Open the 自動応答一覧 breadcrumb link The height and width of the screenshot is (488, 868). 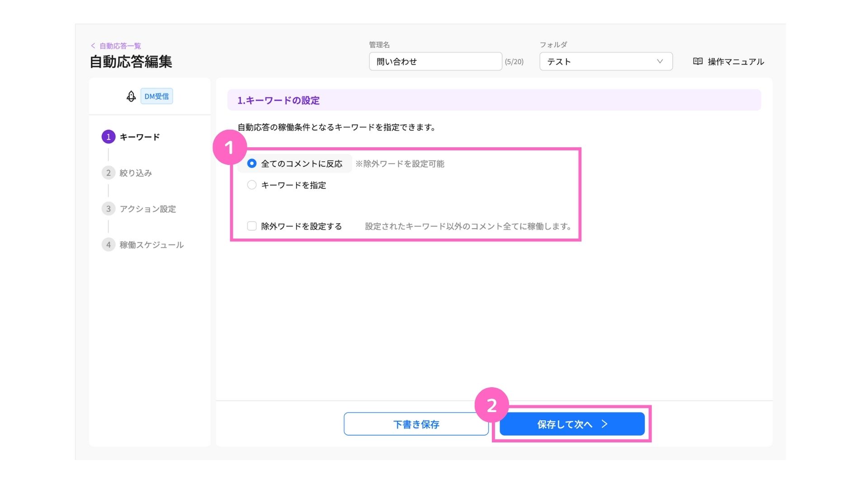120,46
